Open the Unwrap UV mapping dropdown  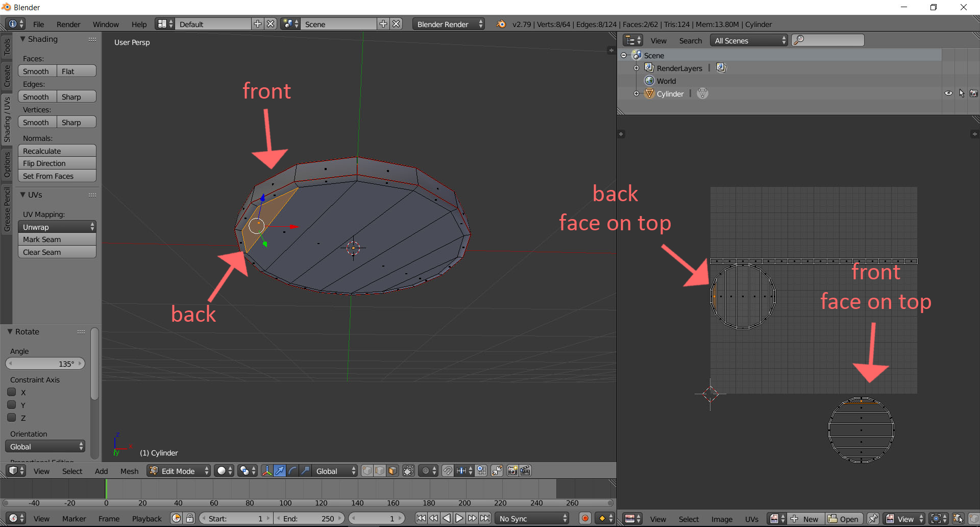[57, 227]
